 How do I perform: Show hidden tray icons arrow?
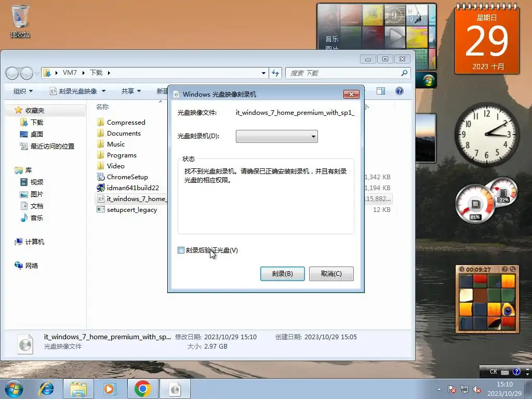click(x=439, y=390)
